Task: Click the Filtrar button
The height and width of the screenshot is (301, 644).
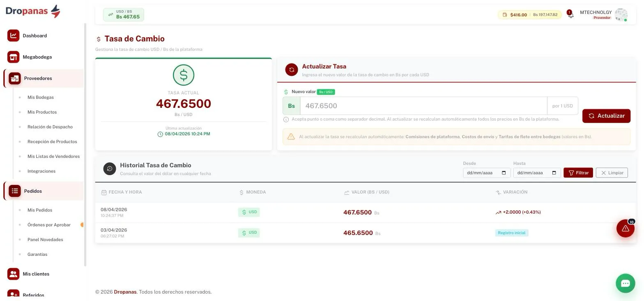Action: 578,173
